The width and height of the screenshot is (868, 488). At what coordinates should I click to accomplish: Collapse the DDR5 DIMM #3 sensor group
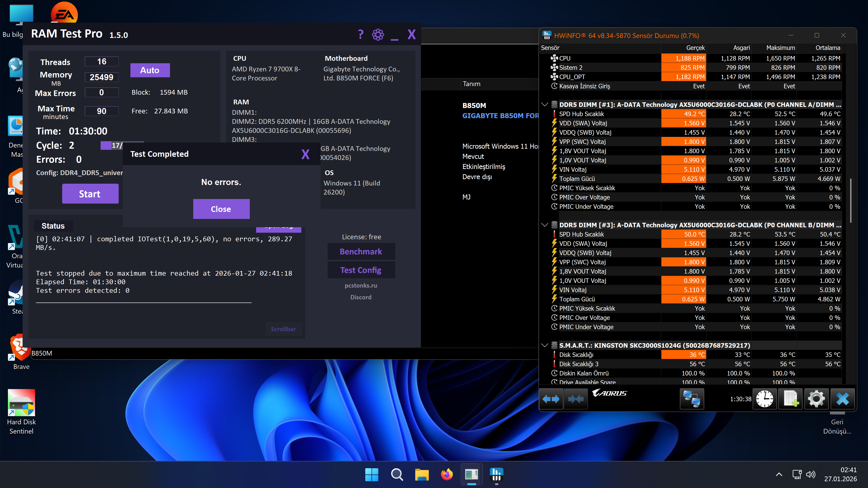pos(545,225)
